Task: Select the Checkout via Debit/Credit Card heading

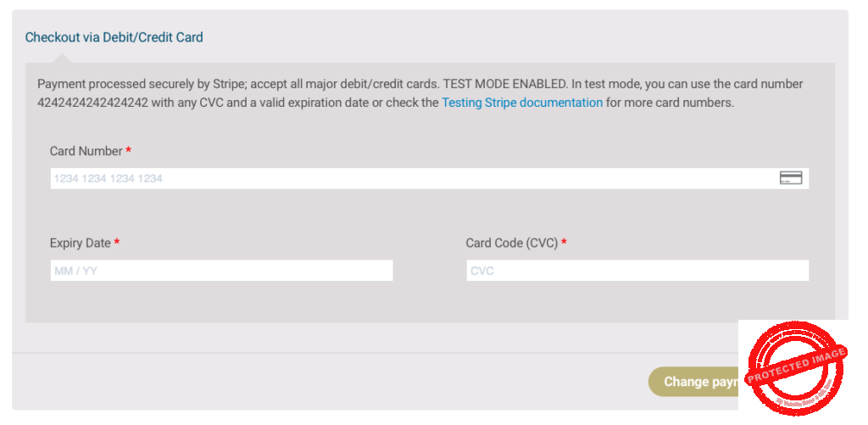Action: tap(114, 37)
